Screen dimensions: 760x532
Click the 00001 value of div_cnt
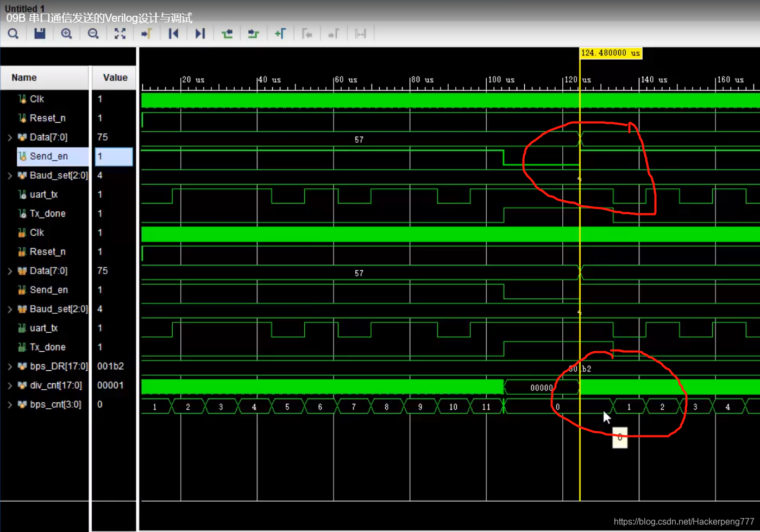pyautogui.click(x=110, y=385)
